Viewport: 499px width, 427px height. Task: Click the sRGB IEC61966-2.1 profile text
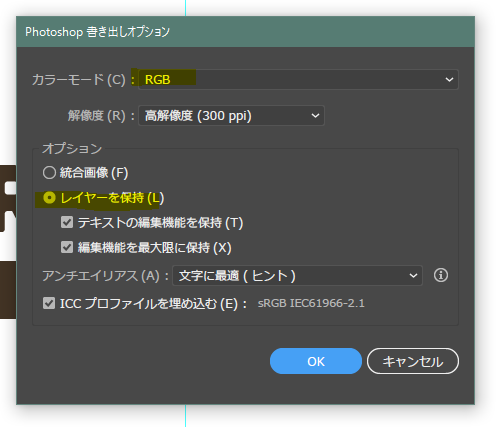point(311,303)
